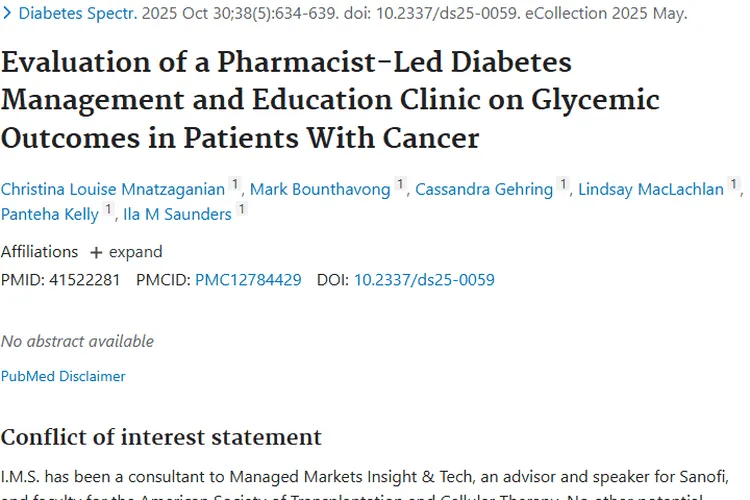The image size is (750, 500).
Task: Click affiliation superscript 1 after Saunders
Action: [241, 209]
